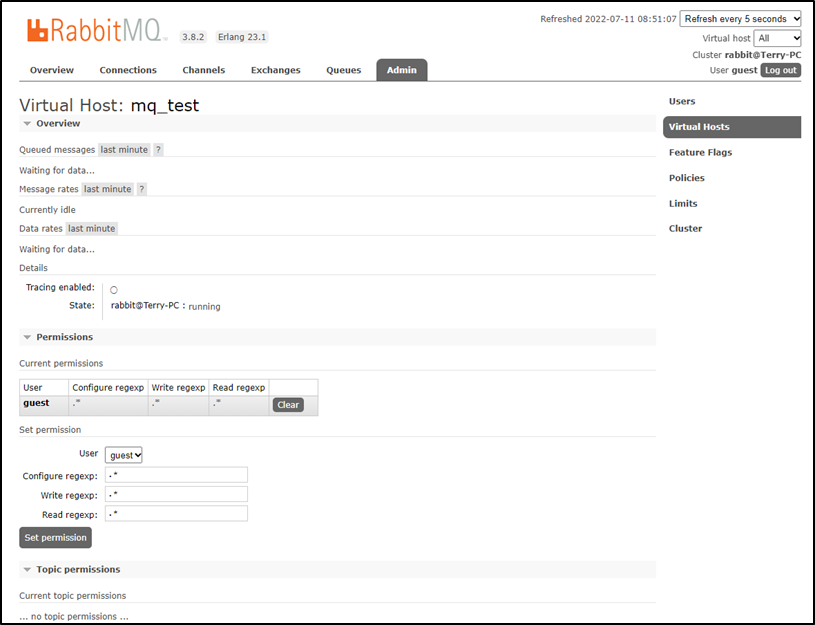Image resolution: width=815 pixels, height=625 pixels.
Task: Open the User dropdown under Set permission
Action: [124, 455]
